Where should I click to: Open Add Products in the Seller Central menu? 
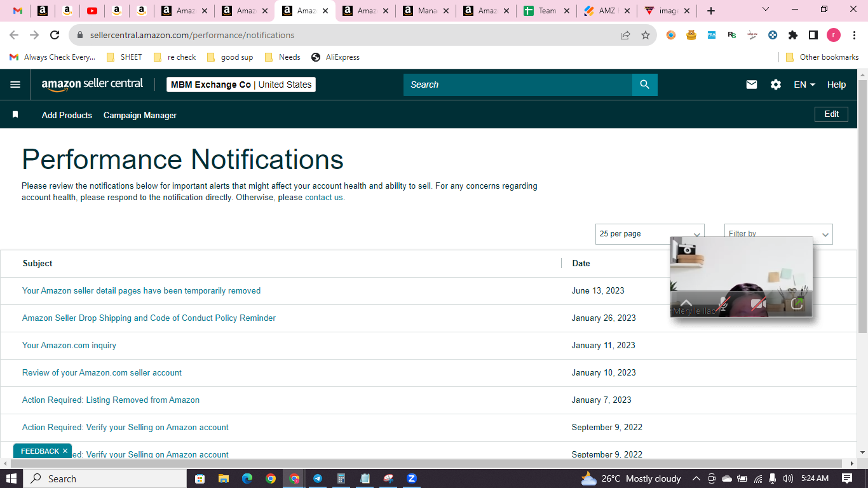coord(67,115)
